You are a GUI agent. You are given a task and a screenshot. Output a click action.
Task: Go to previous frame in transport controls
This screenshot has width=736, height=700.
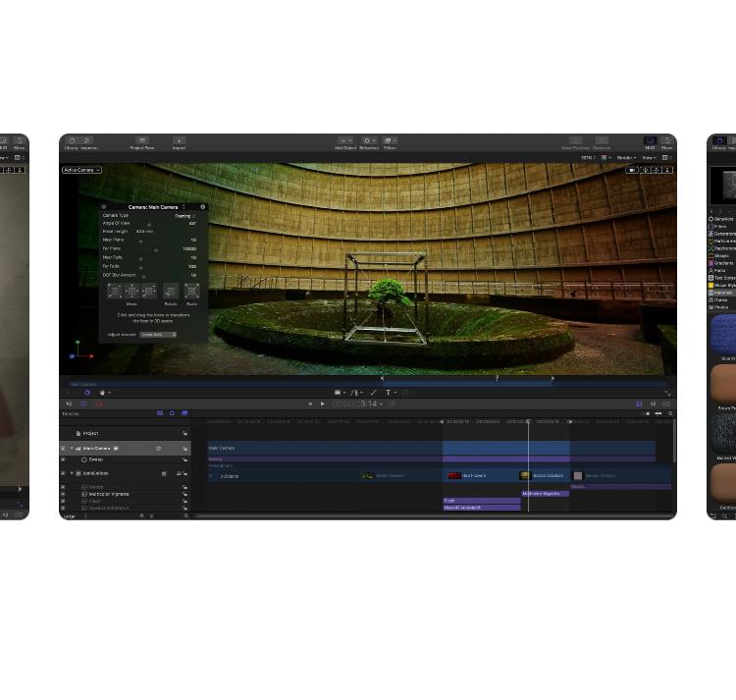pyautogui.click(x=310, y=404)
